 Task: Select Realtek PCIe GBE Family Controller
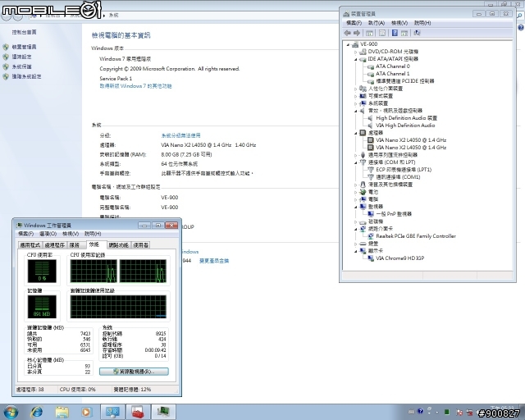[x=416, y=235]
